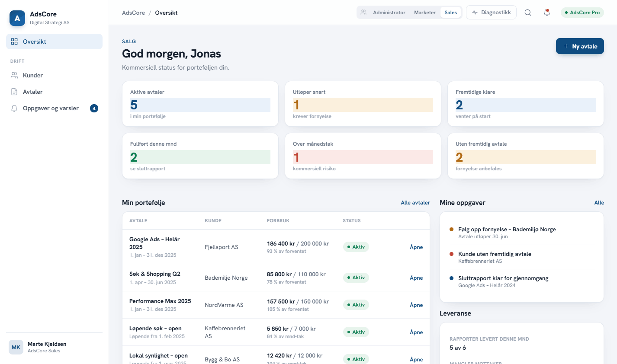Click the Aktiv status for Fjellsport AS
617x364 pixels.
(x=356, y=247)
